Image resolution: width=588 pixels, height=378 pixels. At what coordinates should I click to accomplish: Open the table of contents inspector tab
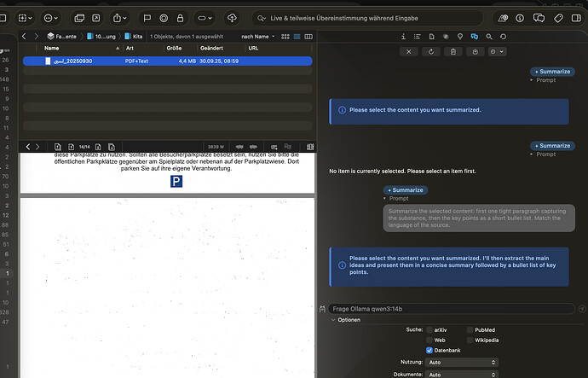[x=417, y=37]
